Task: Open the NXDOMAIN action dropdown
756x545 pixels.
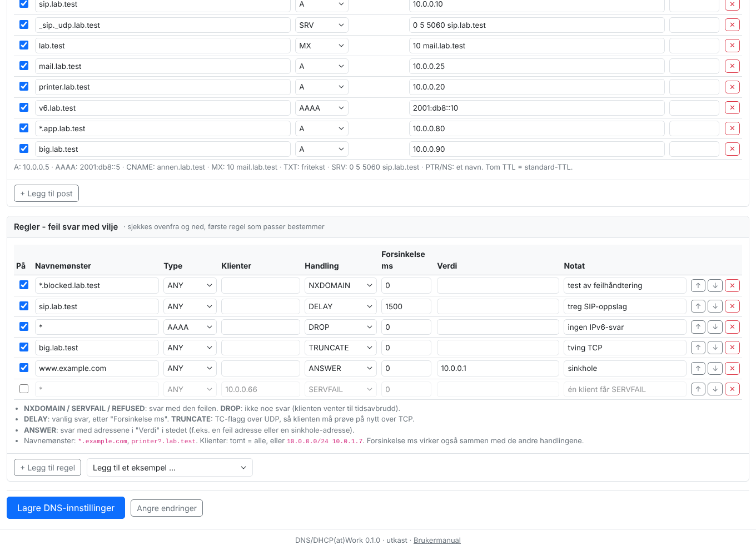Action: click(x=341, y=285)
